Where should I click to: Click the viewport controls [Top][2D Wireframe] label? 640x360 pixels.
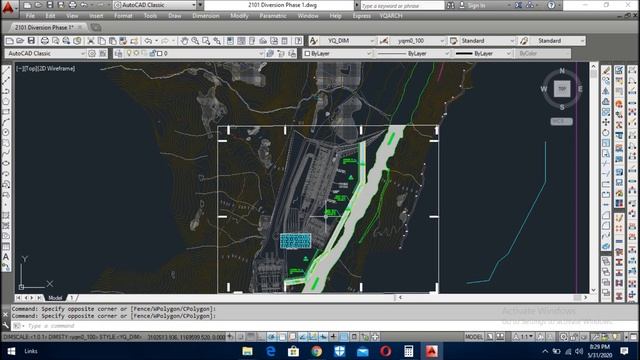[x=46, y=69]
